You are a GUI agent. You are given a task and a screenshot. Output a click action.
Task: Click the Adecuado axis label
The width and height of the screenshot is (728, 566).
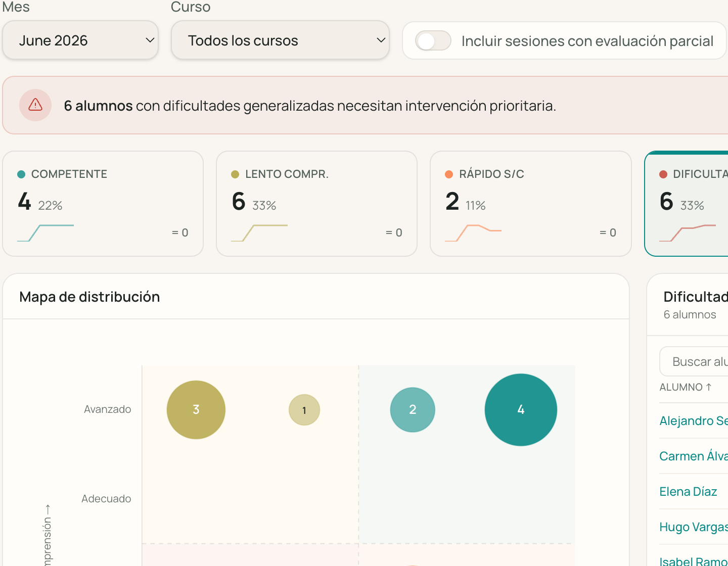(x=106, y=499)
